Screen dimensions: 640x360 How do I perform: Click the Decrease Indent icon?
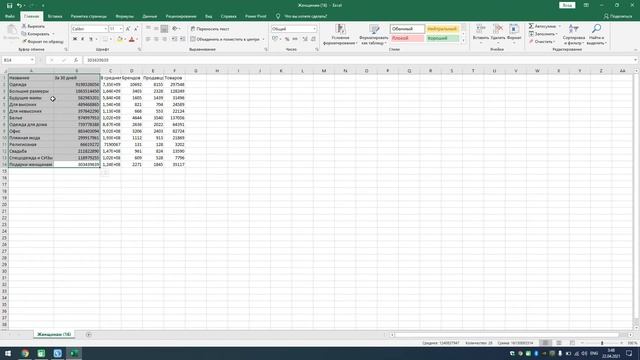click(x=174, y=39)
